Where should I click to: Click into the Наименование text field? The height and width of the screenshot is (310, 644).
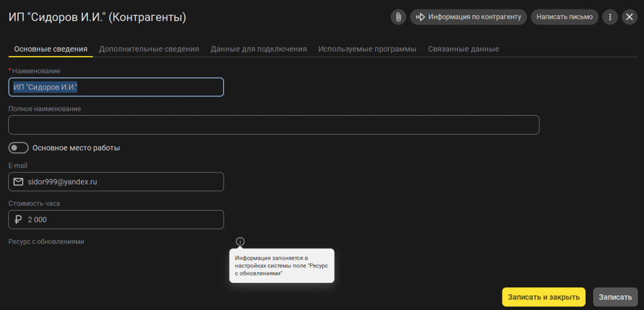(116, 87)
